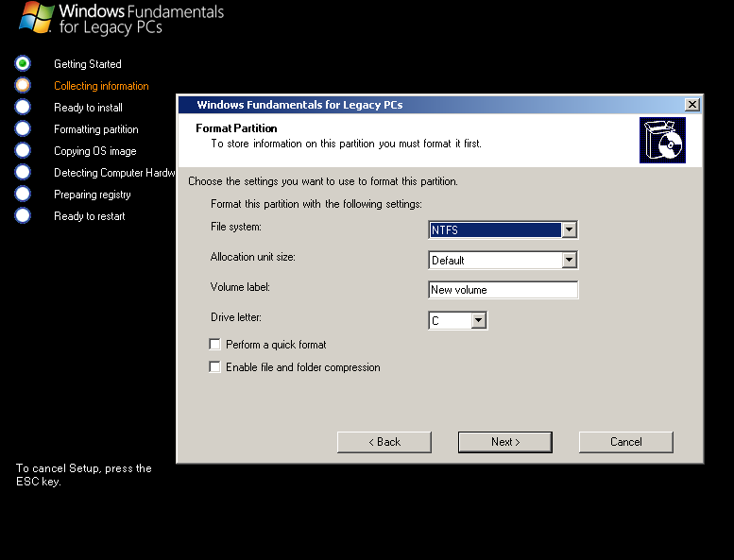Viewport: 734px width, 560px height.
Task: Click the Windows flag logo
Action: click(x=36, y=18)
